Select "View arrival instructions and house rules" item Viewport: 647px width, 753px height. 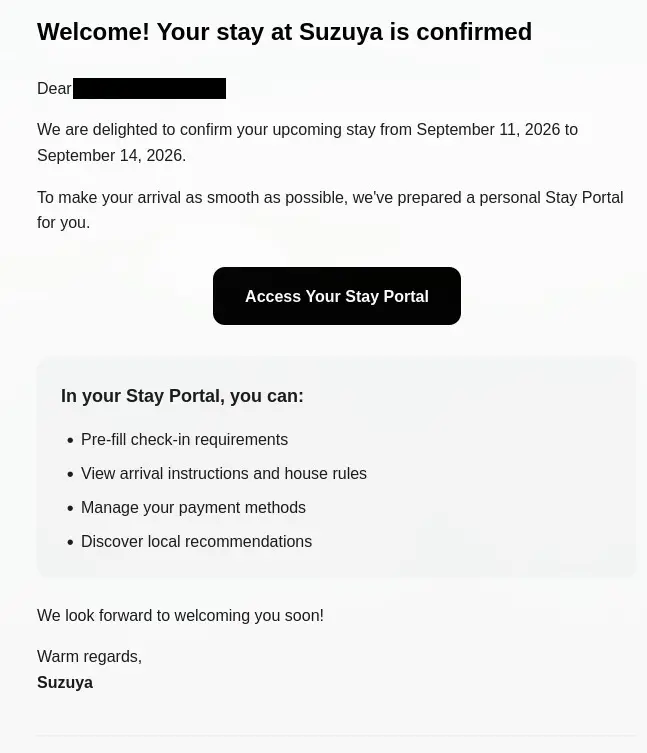[224, 474]
